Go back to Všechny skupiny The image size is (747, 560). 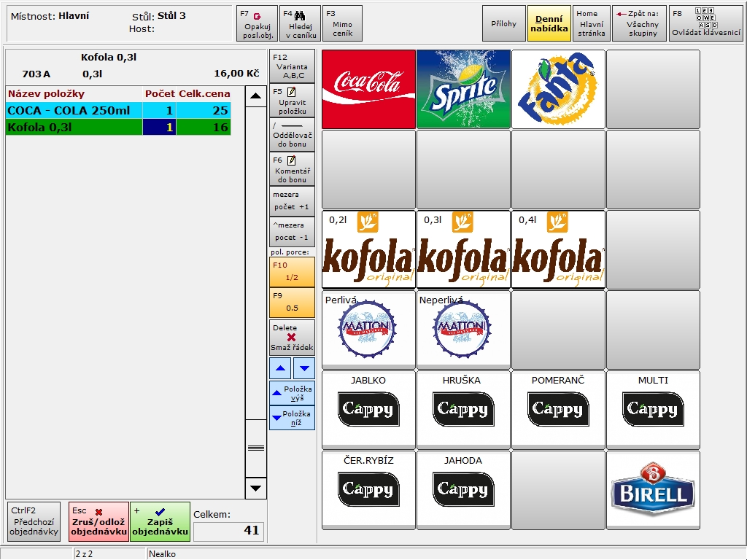(639, 23)
